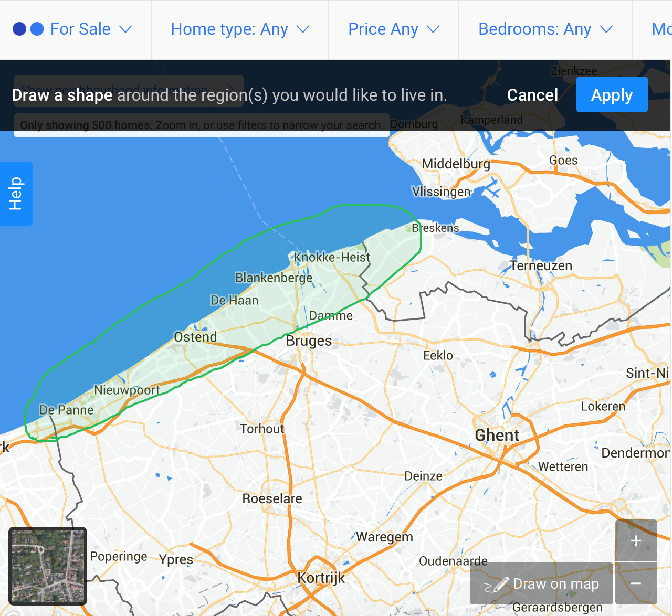Click the De Panne map label

click(x=67, y=410)
